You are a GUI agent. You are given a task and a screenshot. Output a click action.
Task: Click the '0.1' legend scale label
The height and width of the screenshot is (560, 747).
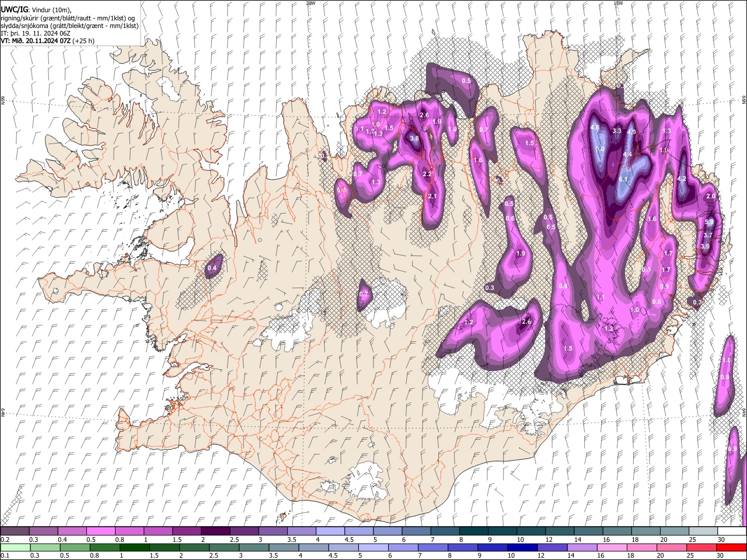click(x=5, y=556)
